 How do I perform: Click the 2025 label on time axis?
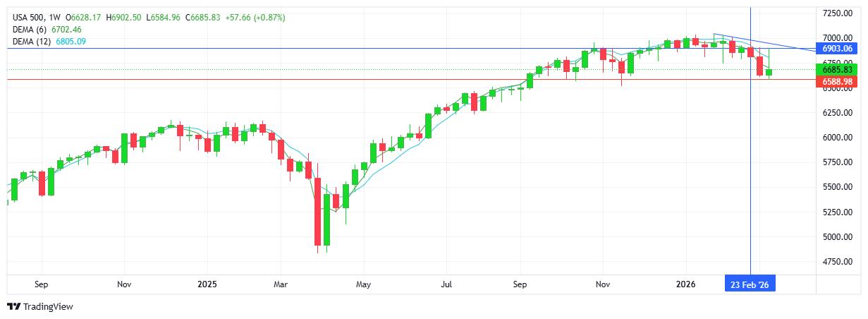pos(207,284)
